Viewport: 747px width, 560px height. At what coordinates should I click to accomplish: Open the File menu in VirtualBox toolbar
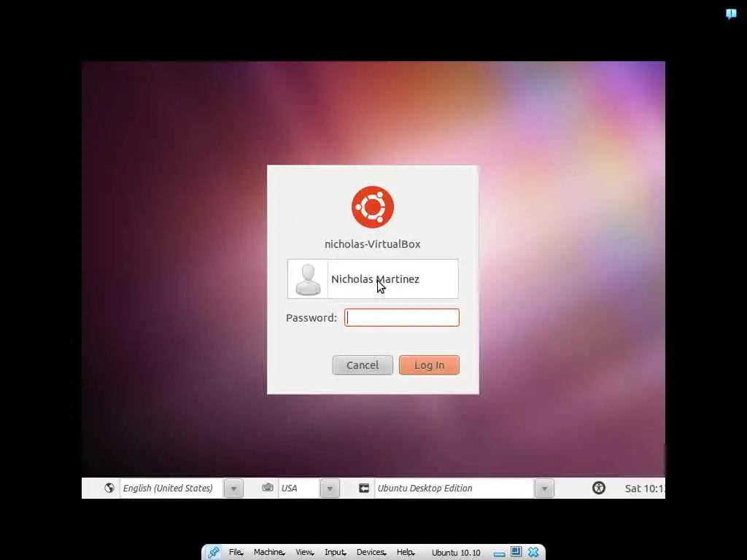click(236, 553)
